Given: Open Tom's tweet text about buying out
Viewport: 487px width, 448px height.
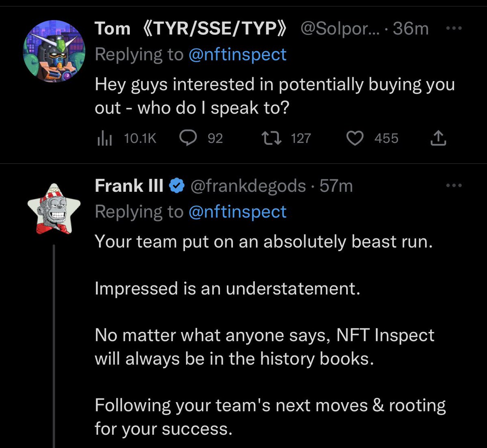Looking at the screenshot, I should pos(274,96).
